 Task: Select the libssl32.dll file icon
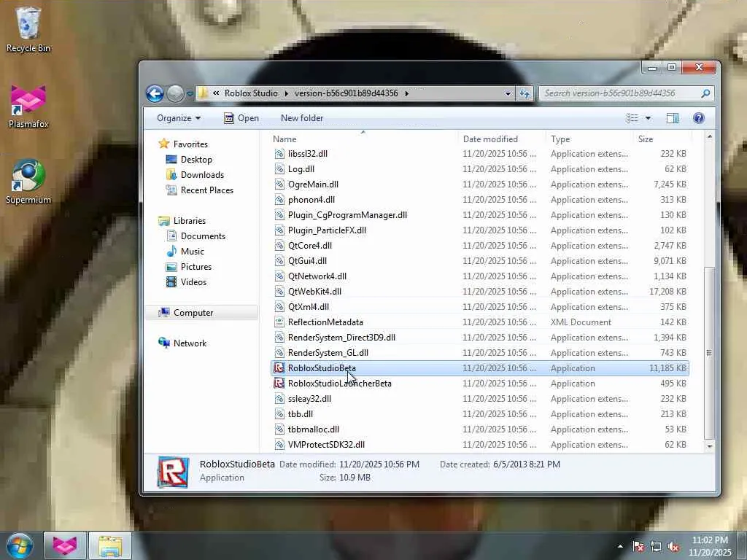coord(279,154)
